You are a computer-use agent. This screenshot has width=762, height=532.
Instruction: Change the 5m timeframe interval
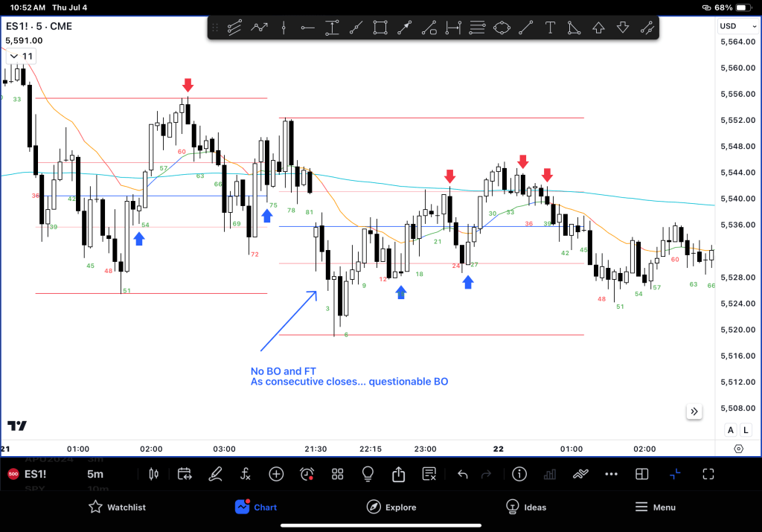click(x=95, y=474)
